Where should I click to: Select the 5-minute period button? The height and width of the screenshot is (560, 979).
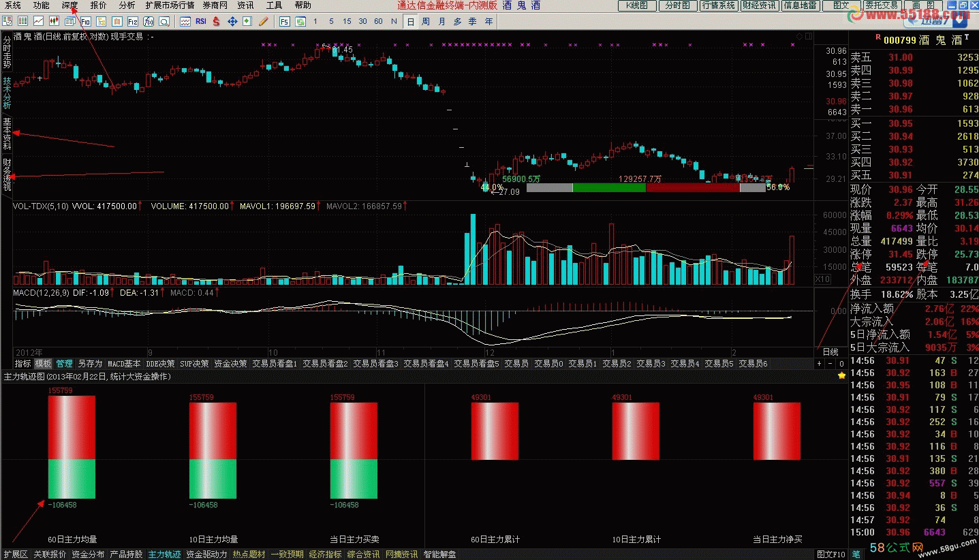331,21
